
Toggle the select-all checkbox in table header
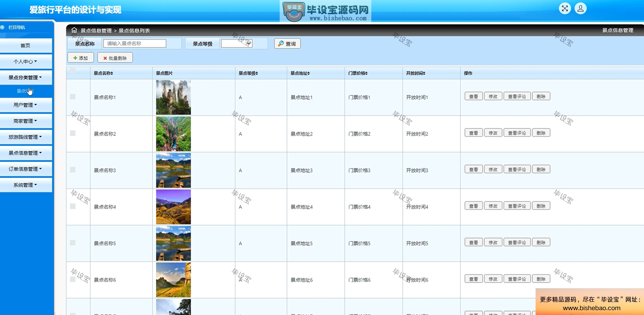point(73,71)
